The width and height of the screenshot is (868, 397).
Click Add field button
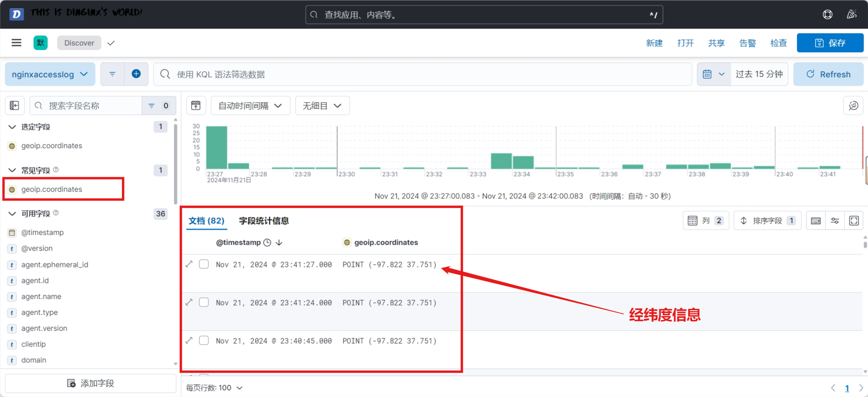[90, 383]
